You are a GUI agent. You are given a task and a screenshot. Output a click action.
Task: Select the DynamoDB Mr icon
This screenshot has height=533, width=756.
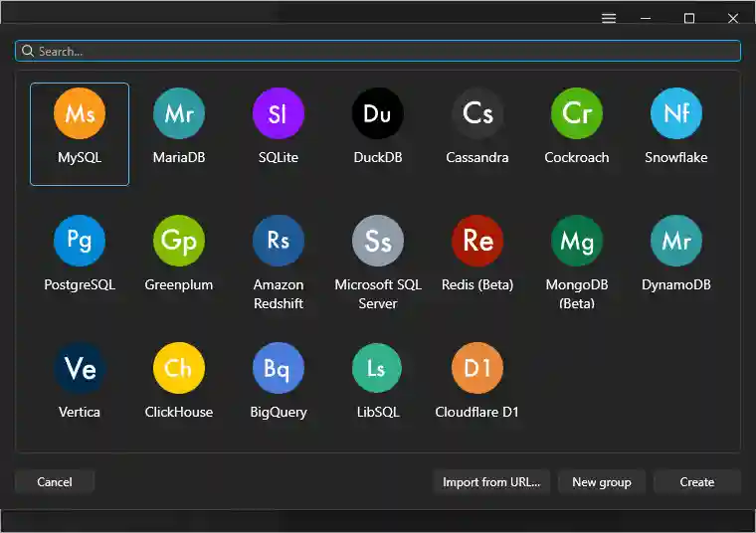click(676, 241)
